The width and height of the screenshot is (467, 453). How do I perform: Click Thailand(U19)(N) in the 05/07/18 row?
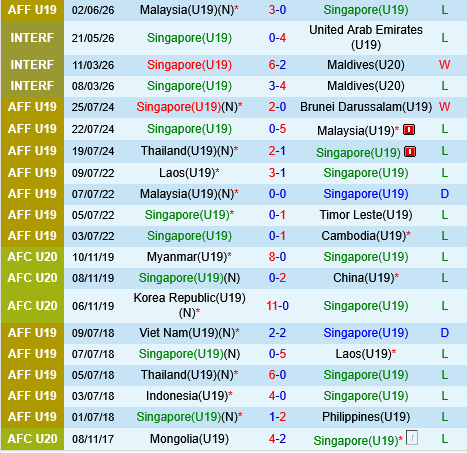[187, 375]
